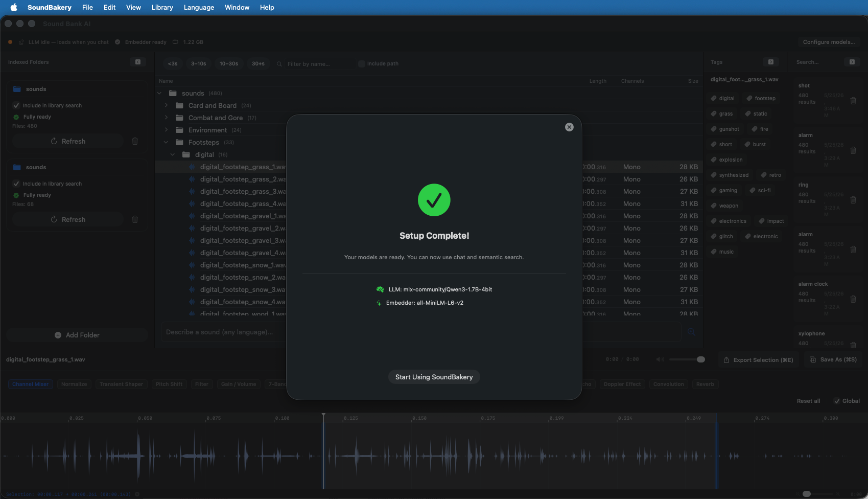This screenshot has width=868, height=499.
Task: Enable the Include path checkbox
Action: (x=362, y=64)
